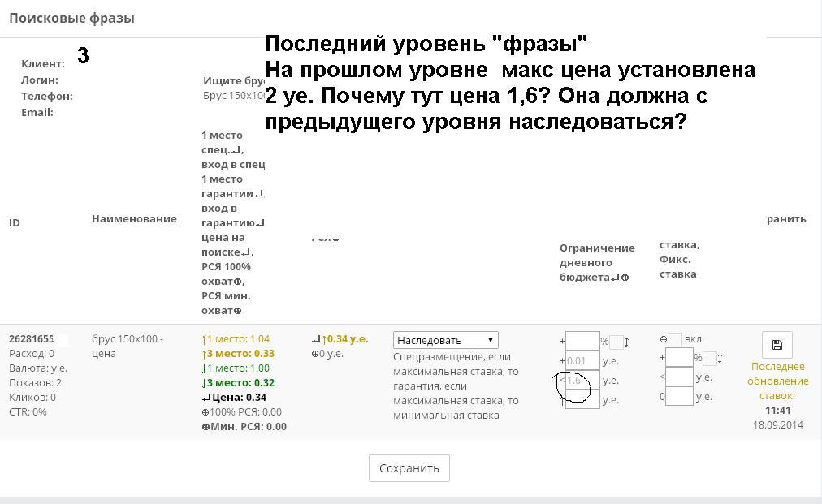Click the up-down arrow icon in network bid block
This screenshot has height=504, width=822.
(x=720, y=358)
